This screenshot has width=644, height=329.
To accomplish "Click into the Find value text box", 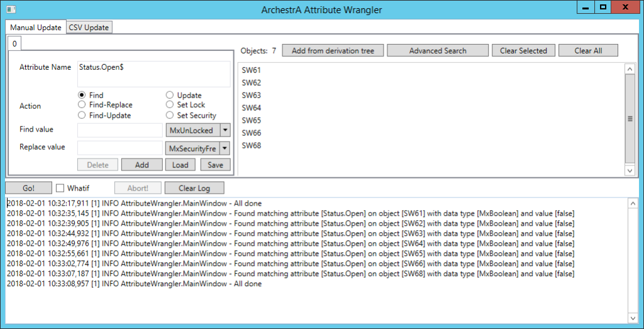I will click(120, 130).
